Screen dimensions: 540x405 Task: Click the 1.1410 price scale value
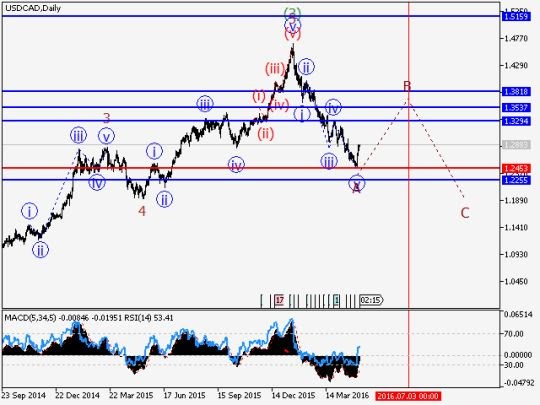pos(516,227)
